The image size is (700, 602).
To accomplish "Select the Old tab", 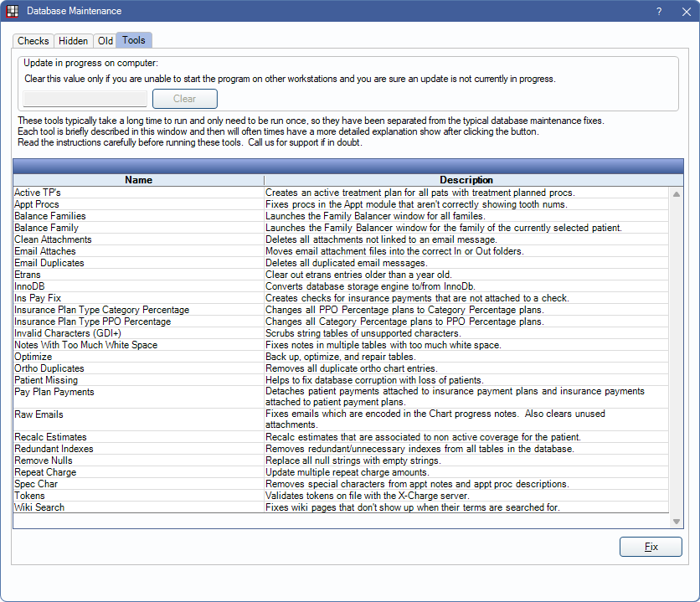I will [105, 41].
